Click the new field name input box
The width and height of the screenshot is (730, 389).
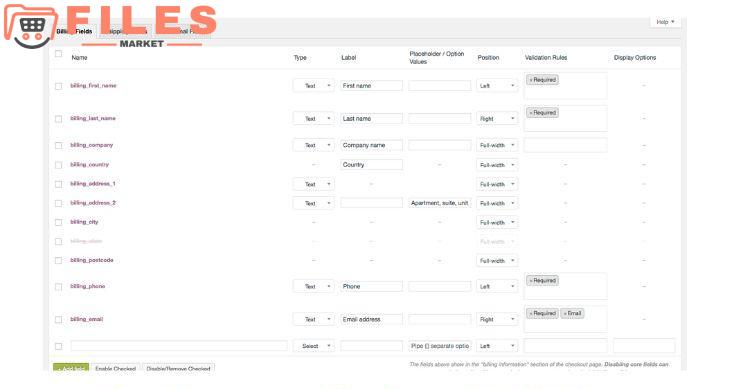[179, 346]
